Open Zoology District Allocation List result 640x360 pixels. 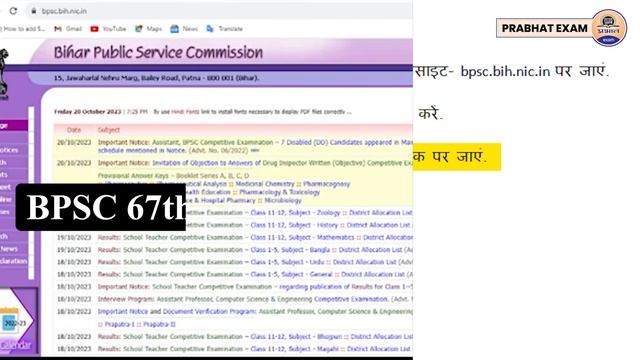tap(331, 213)
